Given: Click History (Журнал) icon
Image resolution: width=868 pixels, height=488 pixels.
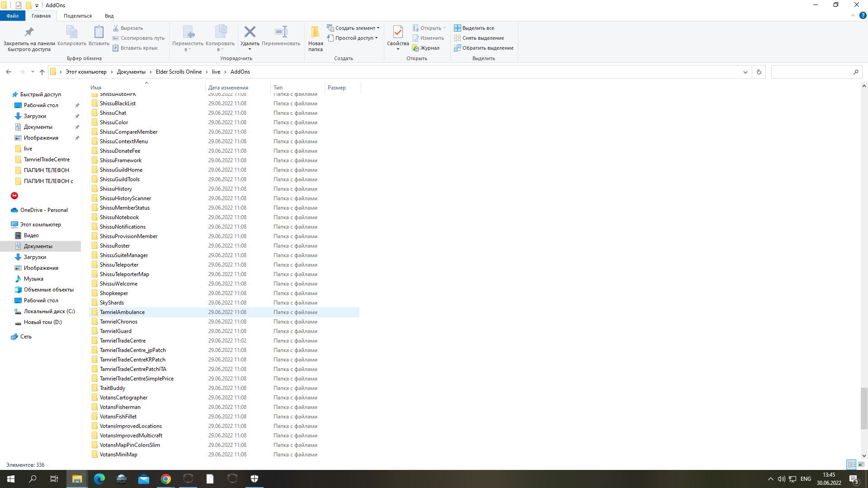Looking at the screenshot, I should pyautogui.click(x=415, y=48).
